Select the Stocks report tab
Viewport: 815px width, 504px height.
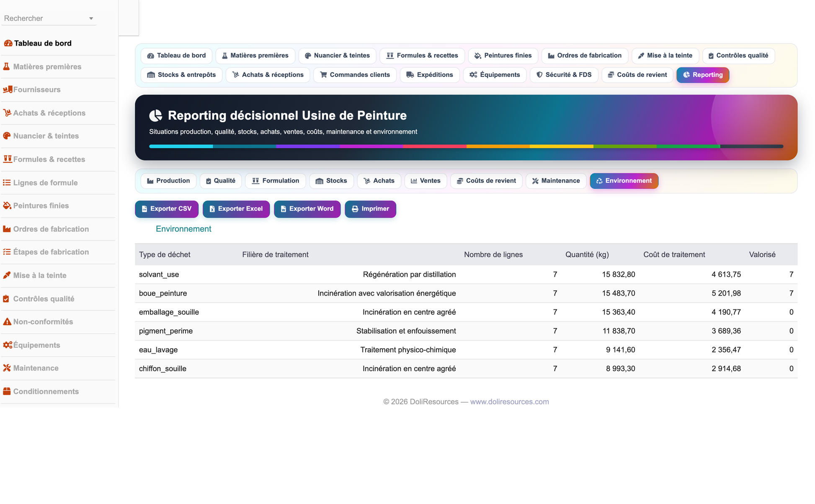pos(331,181)
